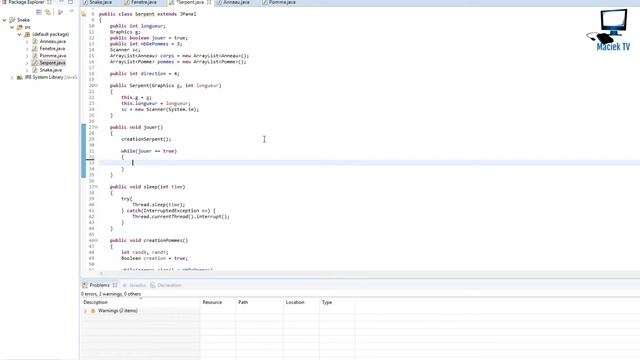
Task: Switch to Anneau.java editor tab
Action: pyautogui.click(x=236, y=2)
